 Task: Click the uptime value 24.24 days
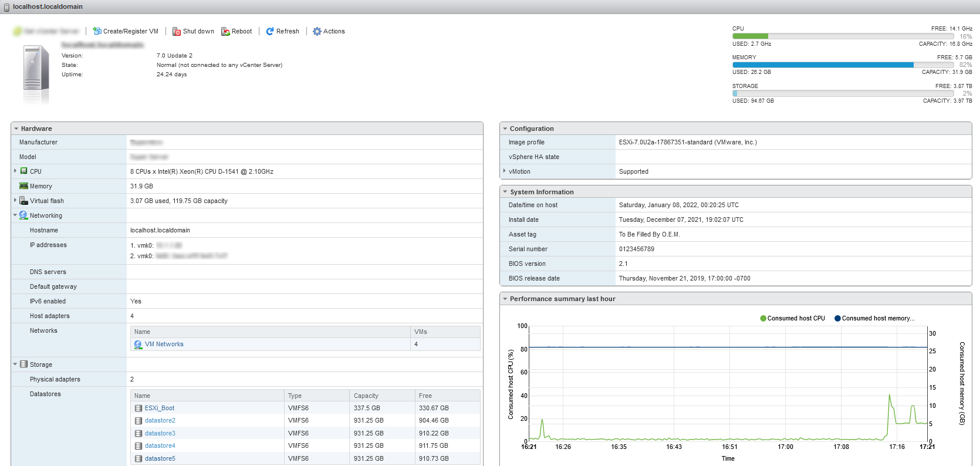click(172, 75)
